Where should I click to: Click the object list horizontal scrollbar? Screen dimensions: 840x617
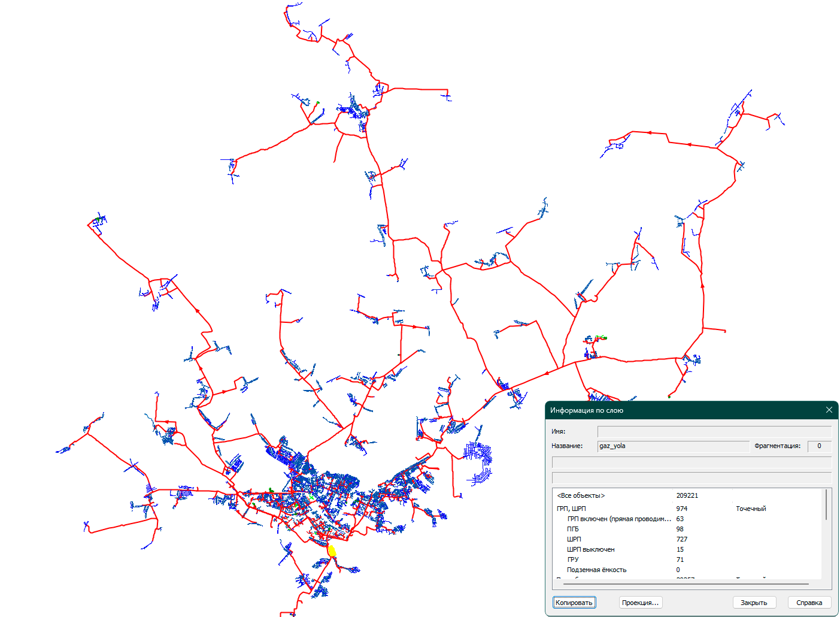click(x=683, y=583)
